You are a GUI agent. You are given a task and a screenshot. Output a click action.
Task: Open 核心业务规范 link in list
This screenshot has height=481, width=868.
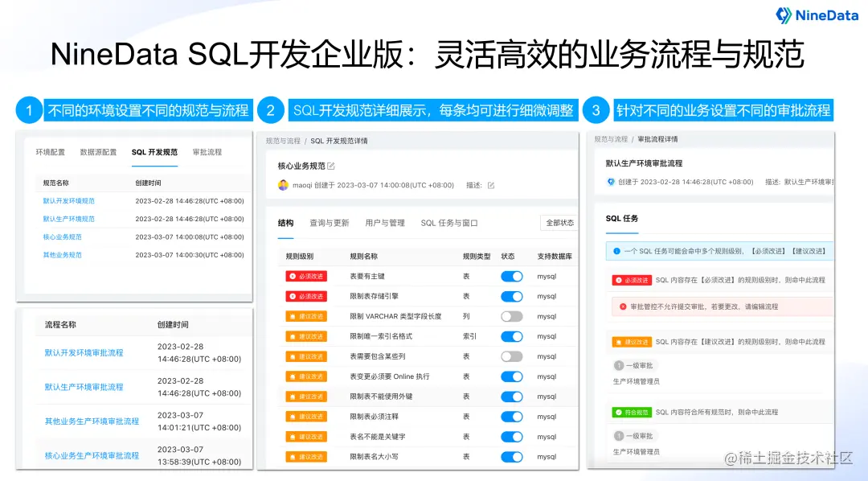(62, 237)
